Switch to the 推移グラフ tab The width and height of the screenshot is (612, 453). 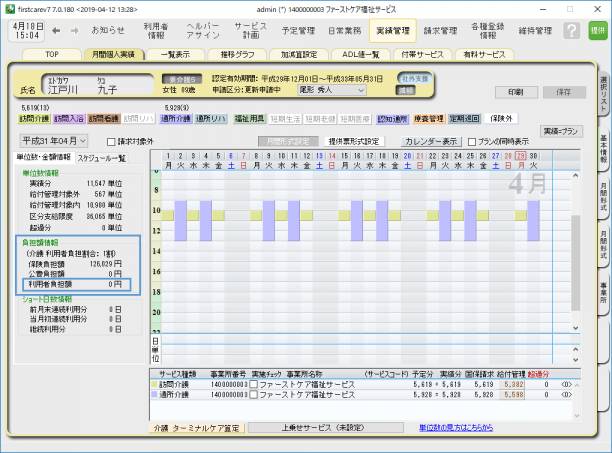point(236,54)
